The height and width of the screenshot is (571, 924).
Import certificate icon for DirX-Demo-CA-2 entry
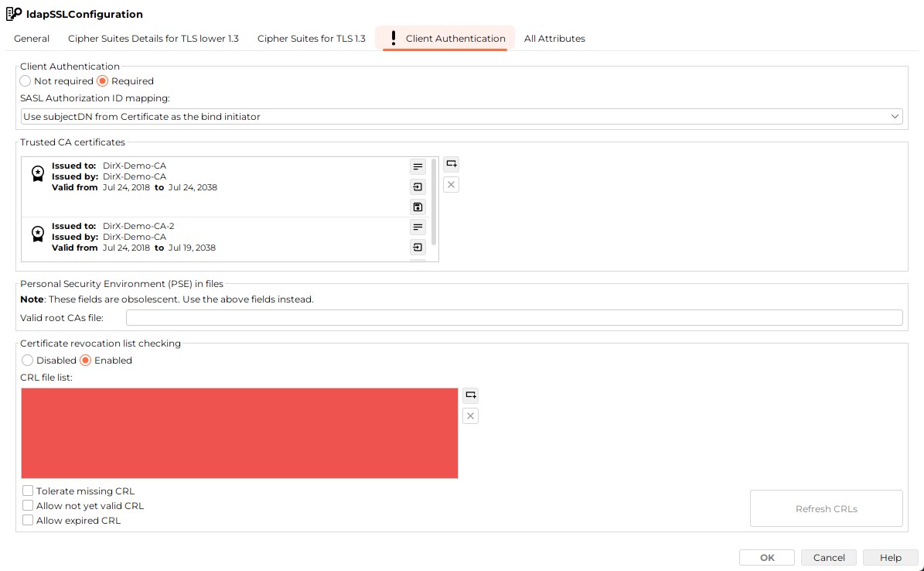click(x=418, y=247)
